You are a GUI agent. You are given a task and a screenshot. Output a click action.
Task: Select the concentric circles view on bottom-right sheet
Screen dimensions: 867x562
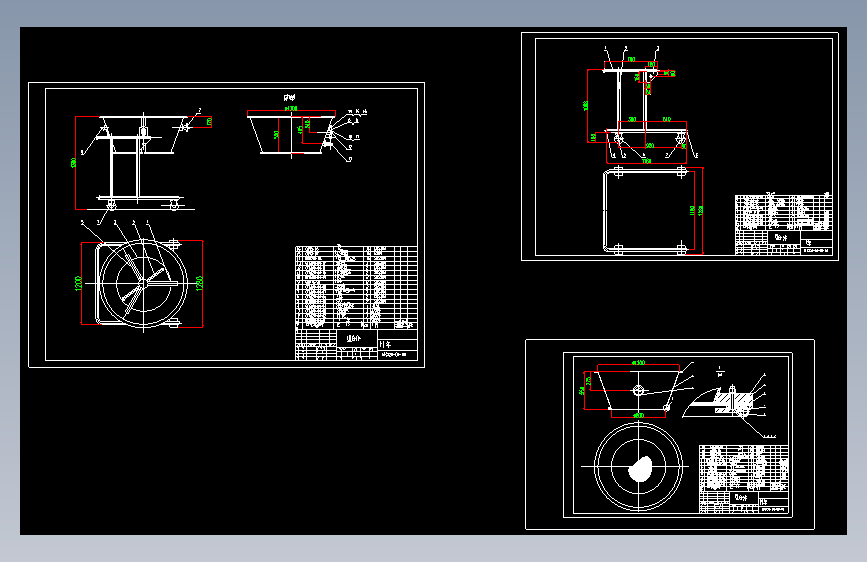coord(638,466)
